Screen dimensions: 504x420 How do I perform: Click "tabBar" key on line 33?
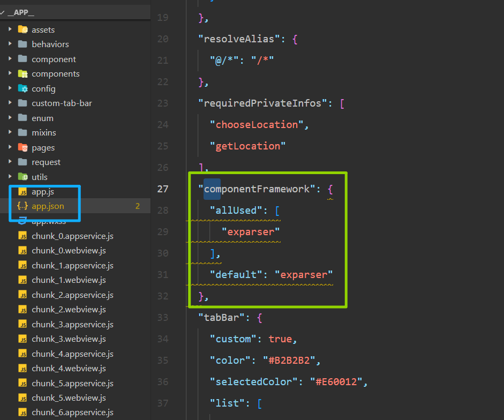221,318
